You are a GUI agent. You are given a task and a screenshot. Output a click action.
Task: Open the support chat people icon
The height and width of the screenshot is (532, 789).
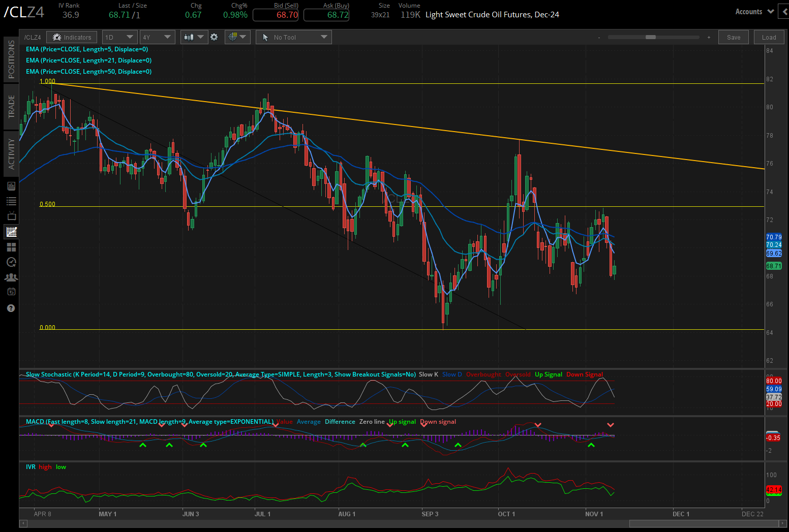point(11,277)
